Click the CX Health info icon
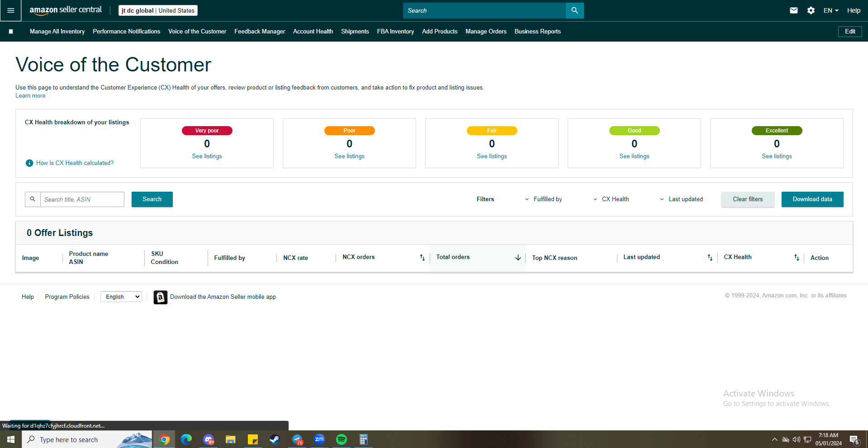 pos(29,163)
